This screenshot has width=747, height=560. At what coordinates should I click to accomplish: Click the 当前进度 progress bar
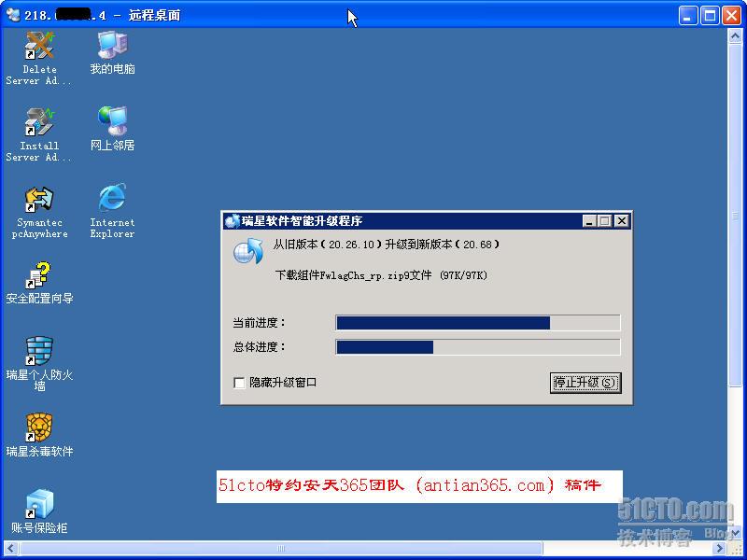[478, 323]
